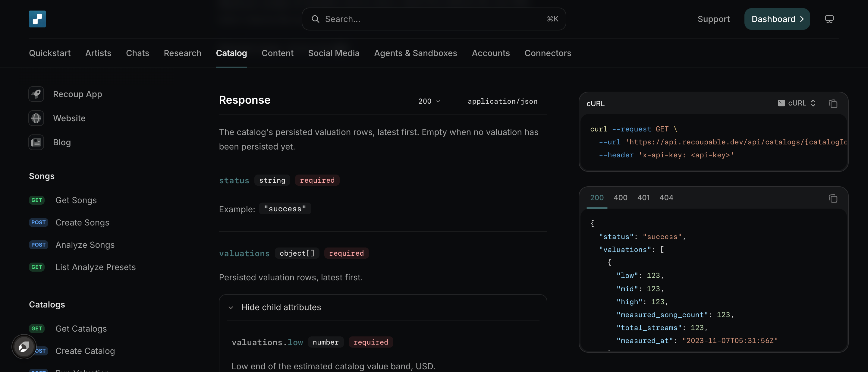This screenshot has height=372, width=868.
Task: Click the Website globe icon
Action: [x=36, y=118]
